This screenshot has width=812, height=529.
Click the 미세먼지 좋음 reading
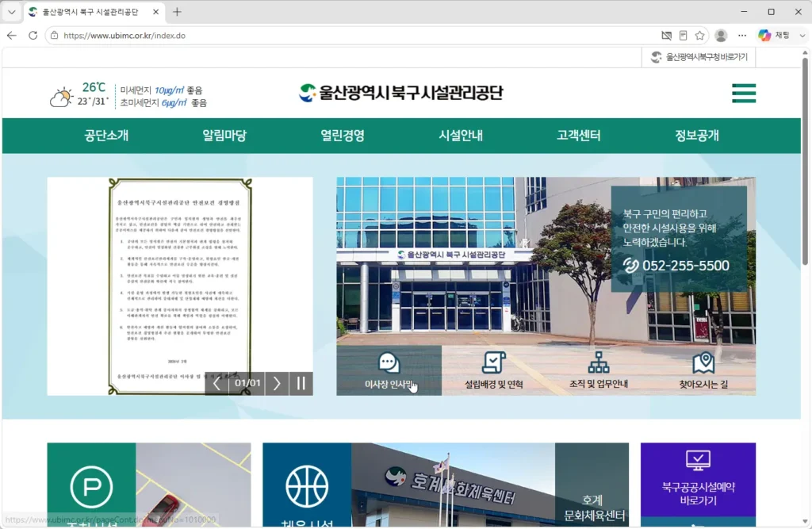161,90
